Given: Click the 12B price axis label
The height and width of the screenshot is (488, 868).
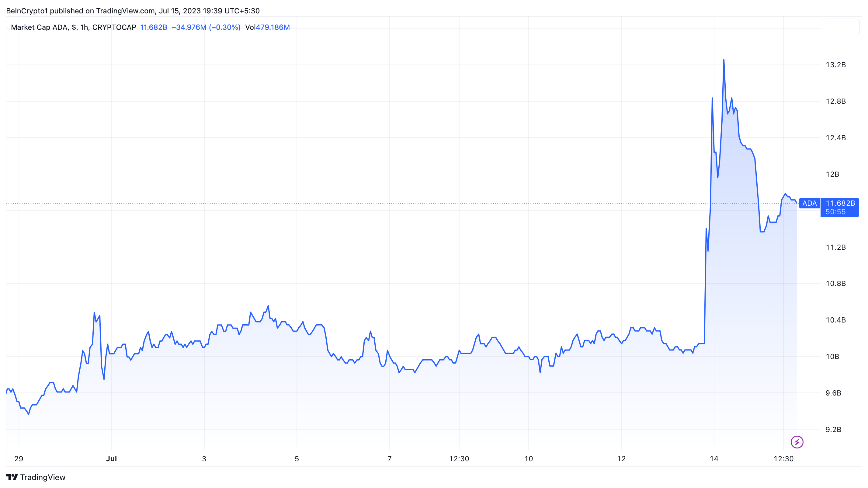Looking at the screenshot, I should [x=832, y=174].
